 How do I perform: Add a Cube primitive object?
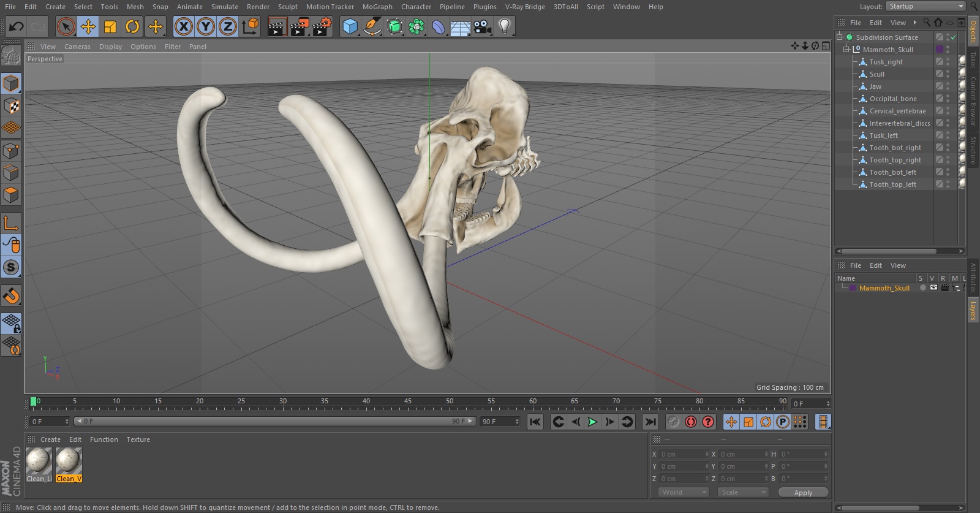tap(350, 26)
